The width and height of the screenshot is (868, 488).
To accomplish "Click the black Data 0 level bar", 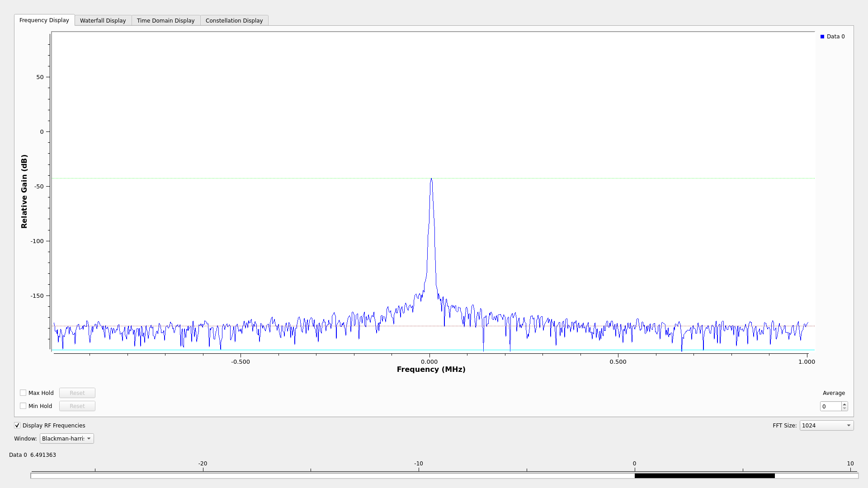I will point(704,476).
